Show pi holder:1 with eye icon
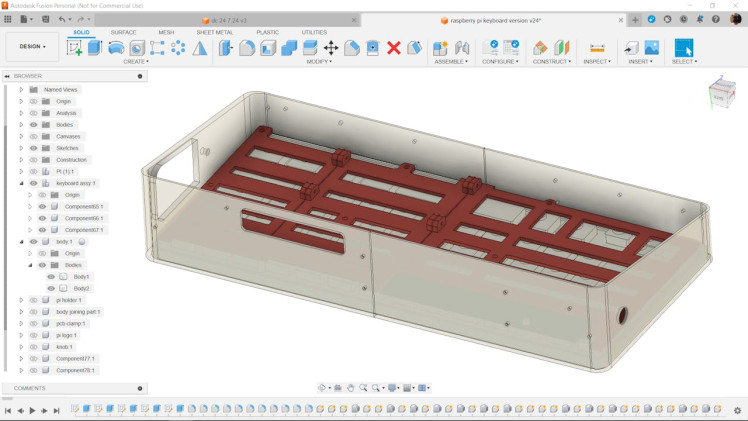This screenshot has width=748, height=421. coord(33,300)
